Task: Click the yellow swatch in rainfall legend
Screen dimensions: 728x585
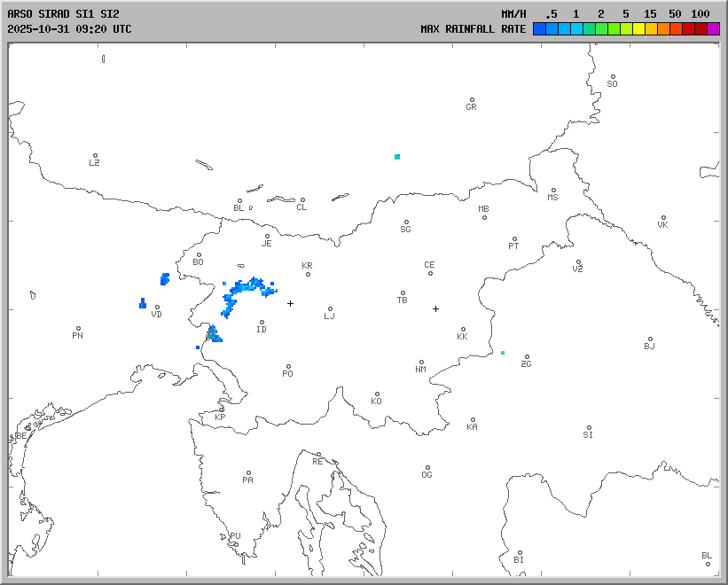Action: 639,29
